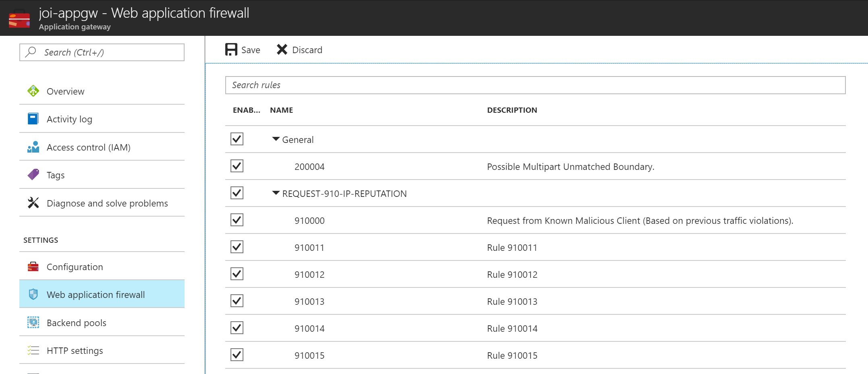The image size is (868, 374).
Task: Click the Overview diamond icon in sidebar
Action: tap(33, 91)
